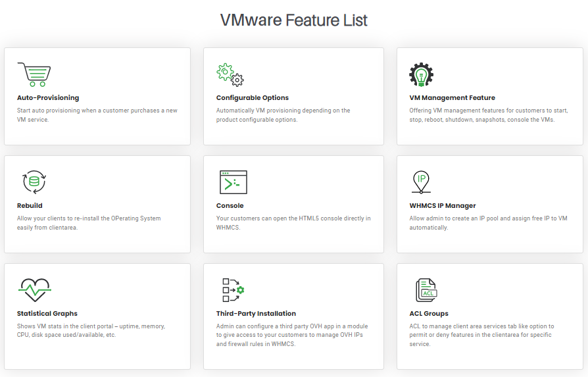Click text 'Allow your clients to re-install the OPerating System'

tap(89, 218)
